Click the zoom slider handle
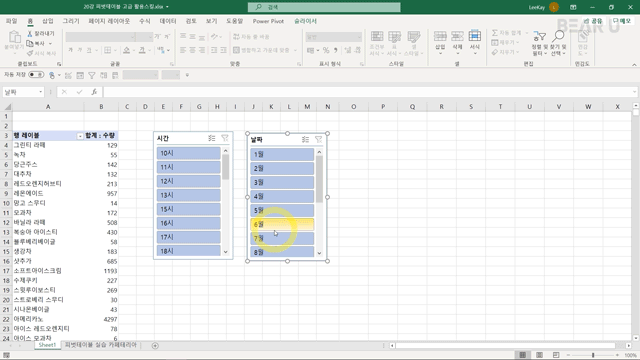 593,355
